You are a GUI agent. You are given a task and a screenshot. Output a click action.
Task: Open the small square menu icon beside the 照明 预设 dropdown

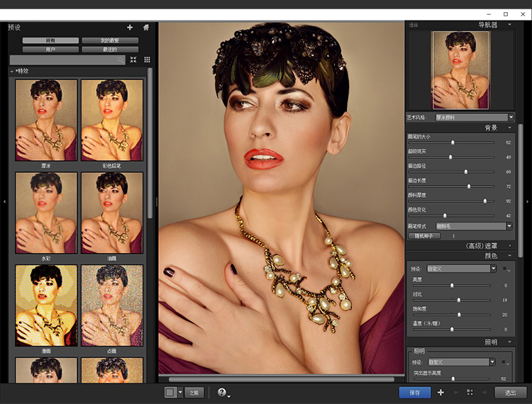pyautogui.click(x=505, y=362)
